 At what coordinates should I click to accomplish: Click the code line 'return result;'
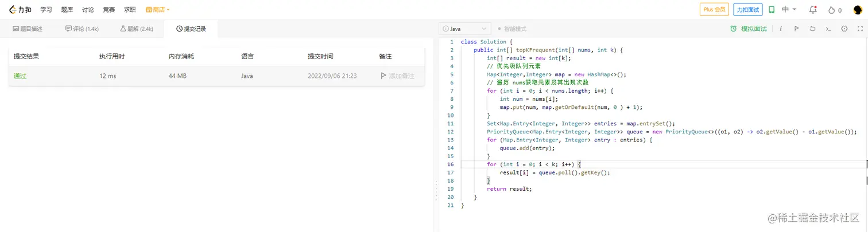point(509,189)
